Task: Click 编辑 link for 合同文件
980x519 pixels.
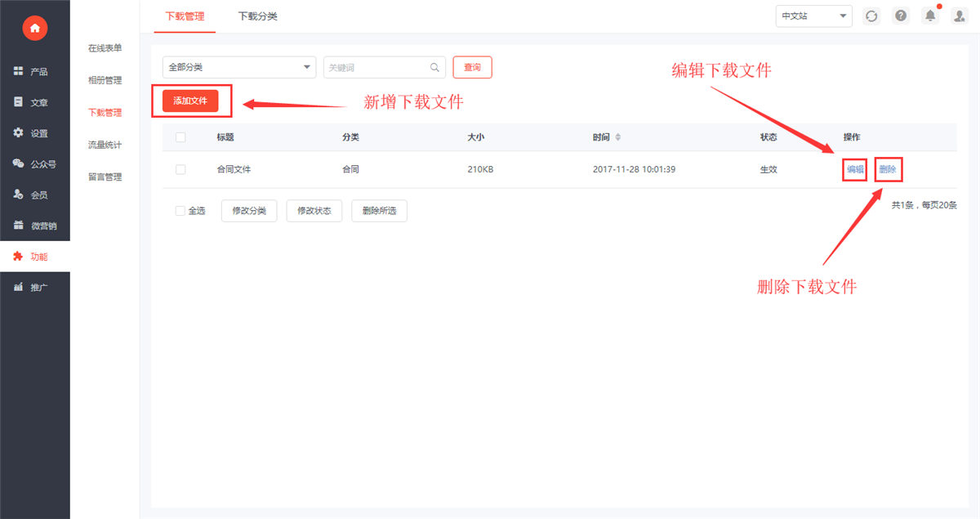Action: 855,169
